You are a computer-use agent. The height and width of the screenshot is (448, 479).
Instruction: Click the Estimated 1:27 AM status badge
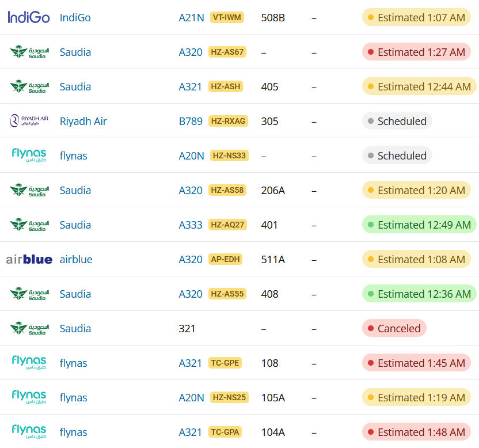click(x=416, y=52)
